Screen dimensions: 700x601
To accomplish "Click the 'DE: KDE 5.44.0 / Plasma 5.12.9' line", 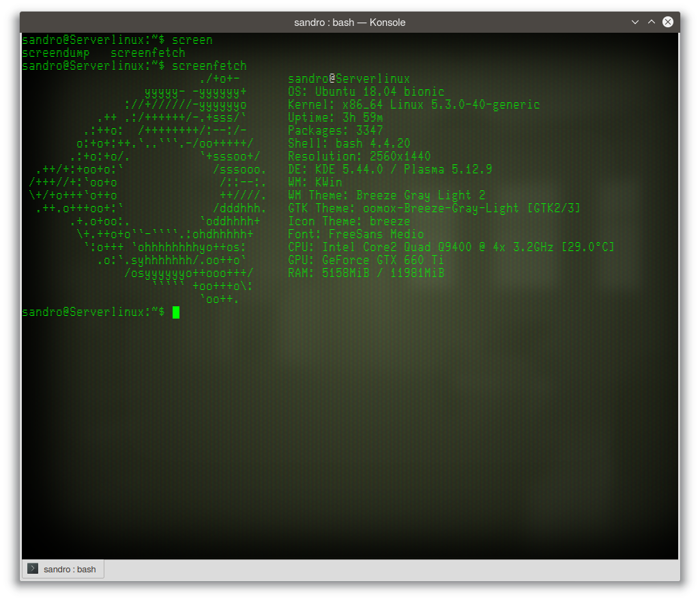I will (390, 169).
